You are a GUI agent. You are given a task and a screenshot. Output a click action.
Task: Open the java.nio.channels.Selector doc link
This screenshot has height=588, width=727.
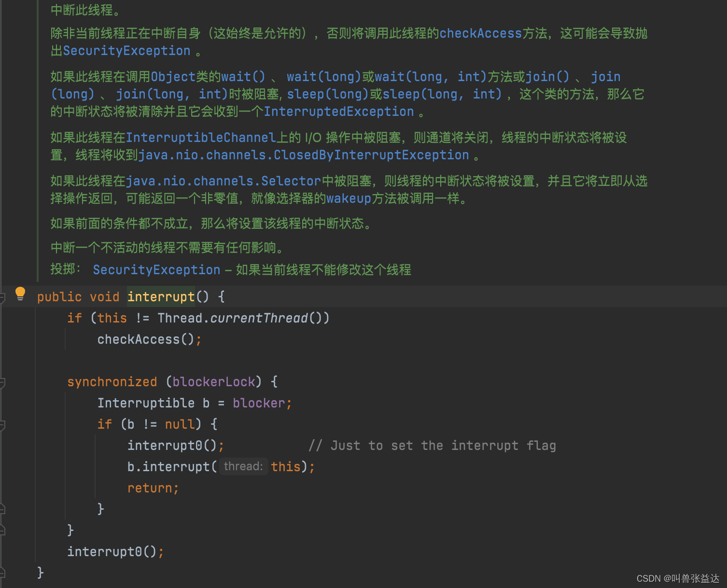click(x=224, y=181)
